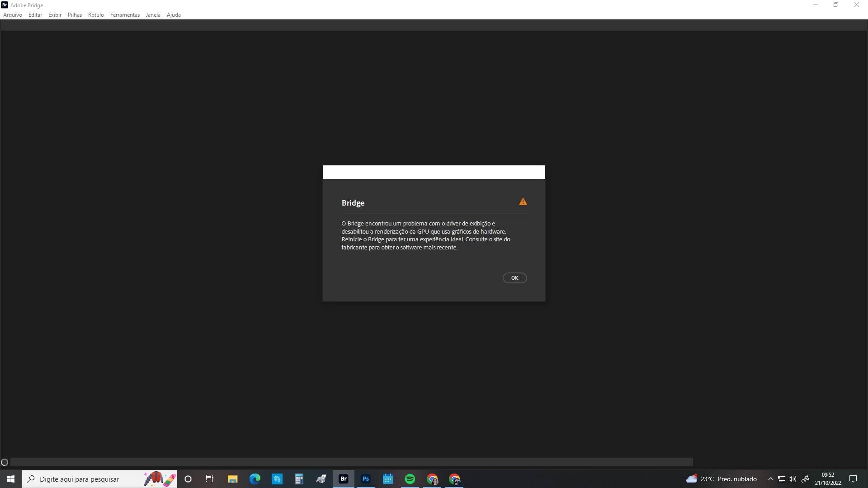Open the Pilhas menu

tap(75, 15)
